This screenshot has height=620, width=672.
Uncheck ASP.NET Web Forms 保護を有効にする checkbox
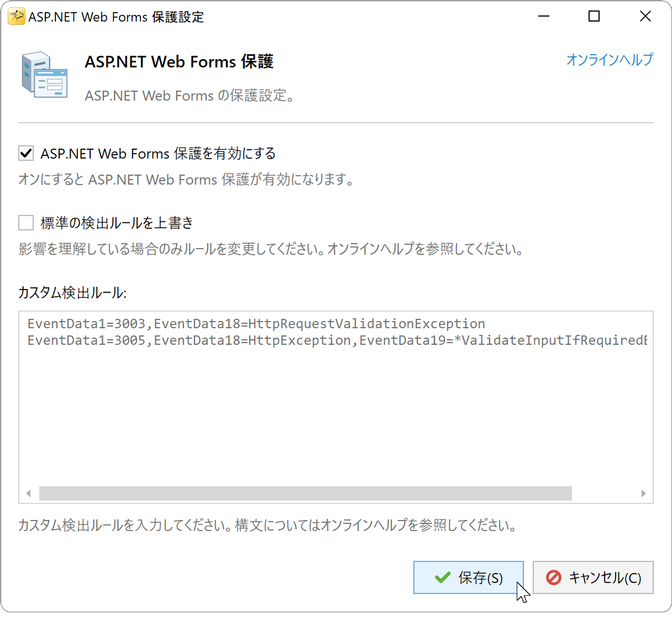26,153
